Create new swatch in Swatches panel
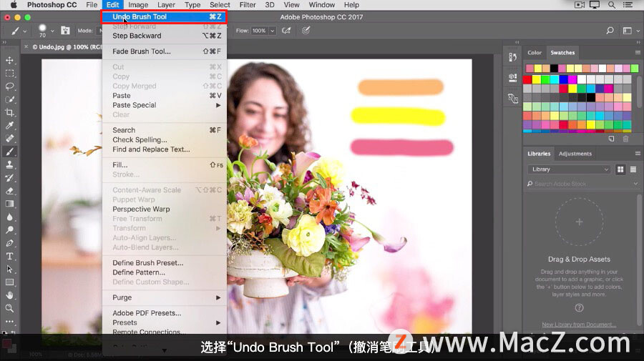 click(x=611, y=139)
